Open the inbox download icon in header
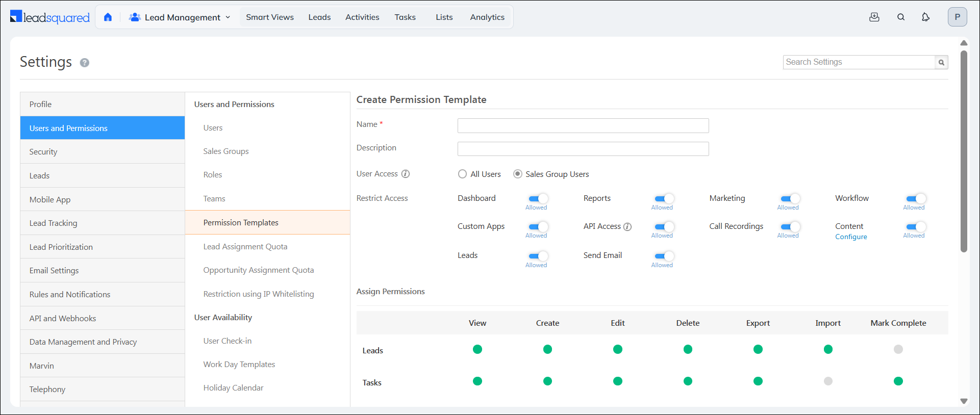The width and height of the screenshot is (980, 415). pyautogui.click(x=874, y=17)
